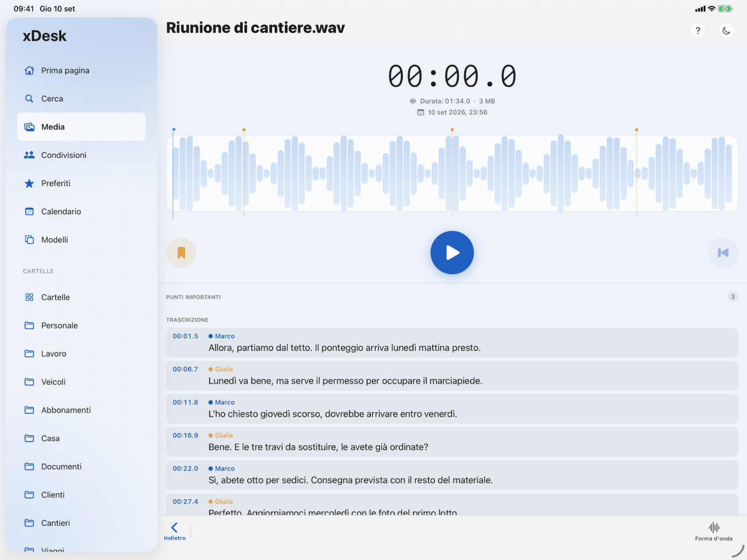The width and height of the screenshot is (747, 560).
Task: Open Condivisioni in the sidebar
Action: pos(81,155)
